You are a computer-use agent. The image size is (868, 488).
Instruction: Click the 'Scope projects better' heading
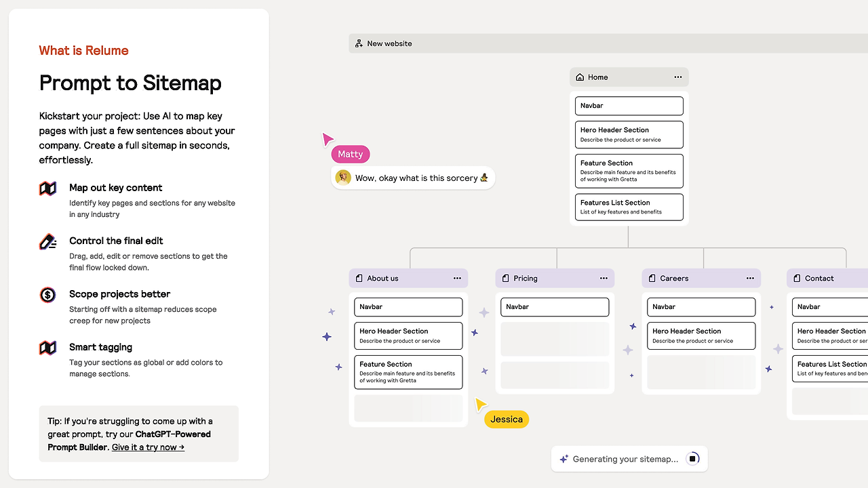click(120, 294)
